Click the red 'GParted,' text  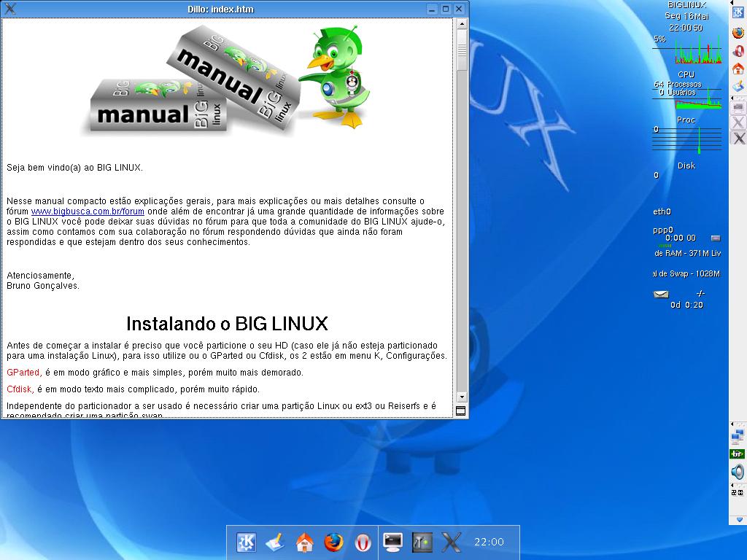24,373
